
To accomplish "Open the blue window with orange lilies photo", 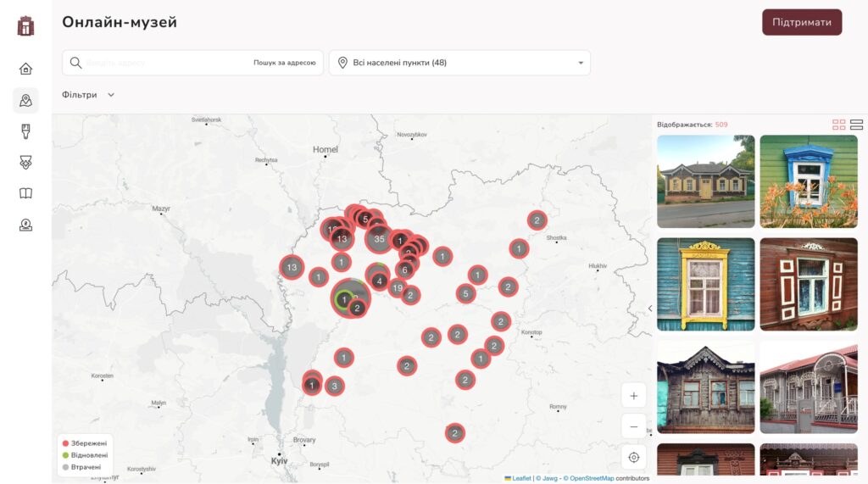I will pyautogui.click(x=808, y=181).
